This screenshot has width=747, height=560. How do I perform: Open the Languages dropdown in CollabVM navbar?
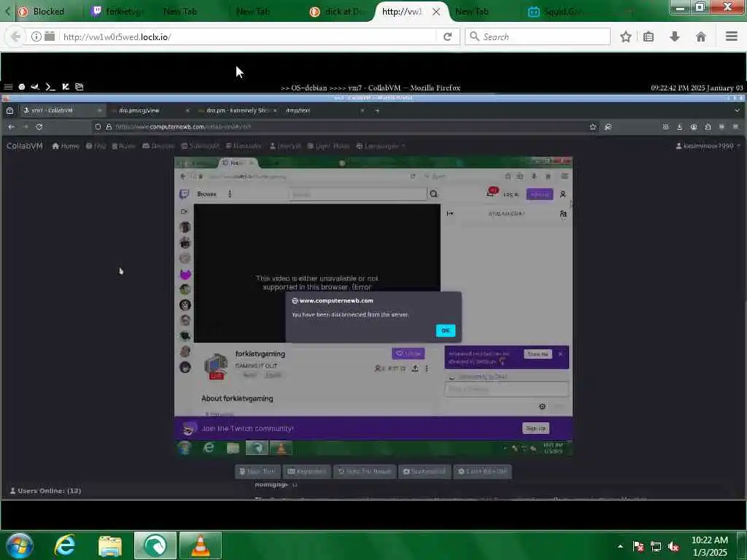(x=381, y=146)
